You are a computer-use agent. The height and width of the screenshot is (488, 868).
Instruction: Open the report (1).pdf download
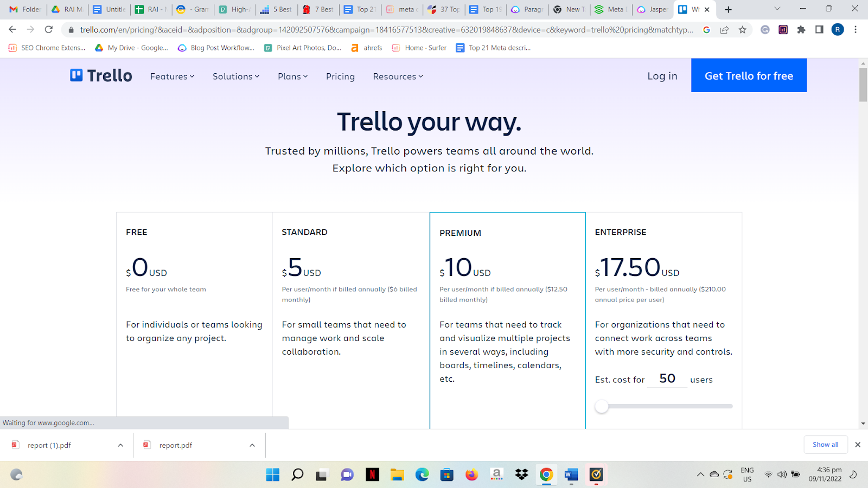point(49,445)
